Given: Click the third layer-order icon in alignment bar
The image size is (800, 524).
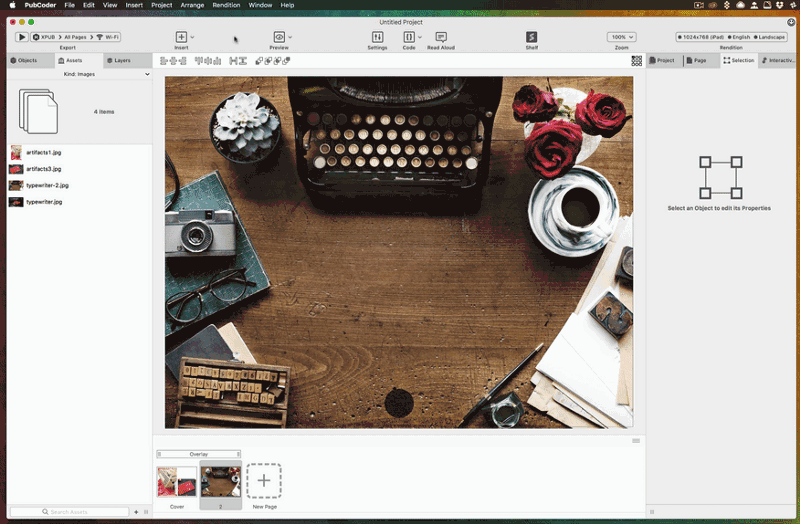Looking at the screenshot, I should (277, 61).
